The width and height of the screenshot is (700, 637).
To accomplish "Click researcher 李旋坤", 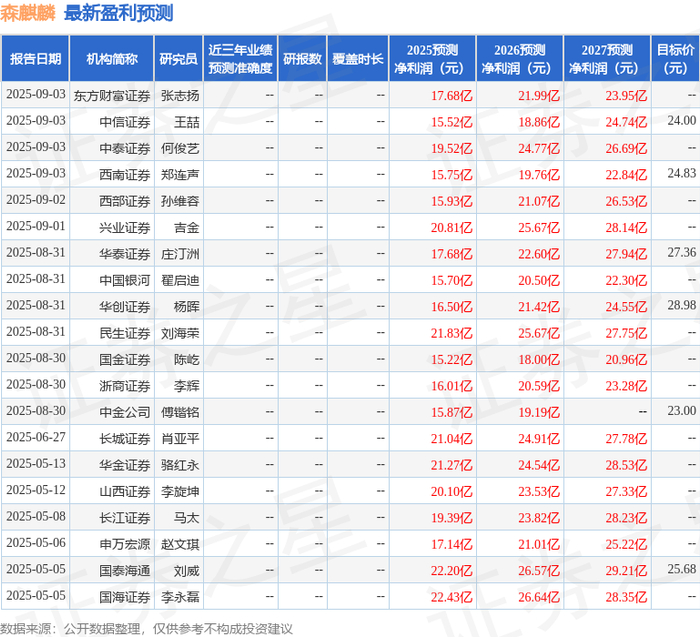I will click(x=180, y=491).
